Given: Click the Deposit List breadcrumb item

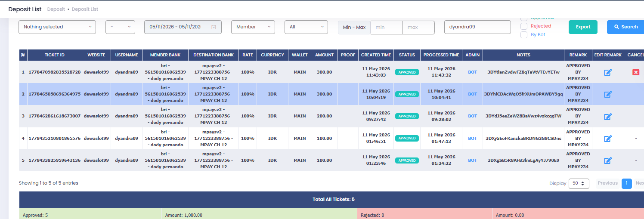Looking at the screenshot, I should tap(85, 9).
